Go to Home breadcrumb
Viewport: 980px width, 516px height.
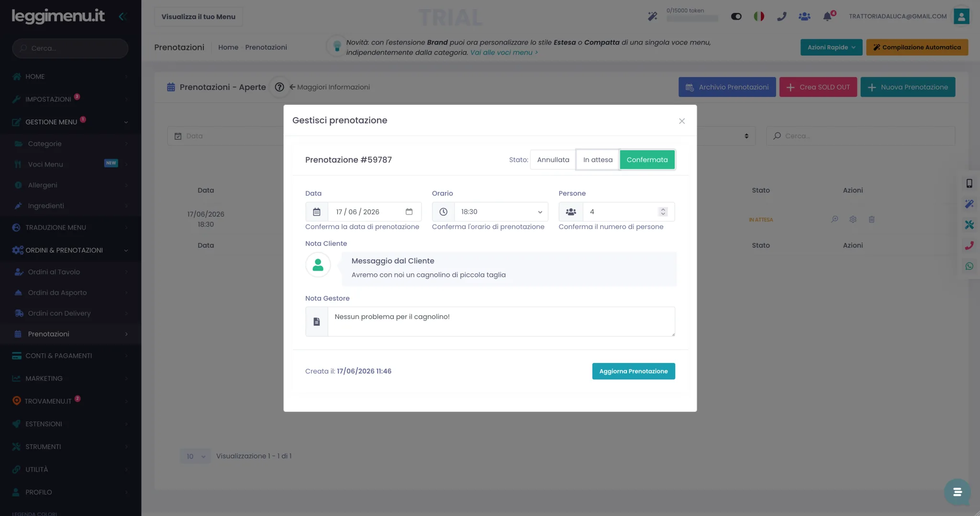pyautogui.click(x=228, y=47)
